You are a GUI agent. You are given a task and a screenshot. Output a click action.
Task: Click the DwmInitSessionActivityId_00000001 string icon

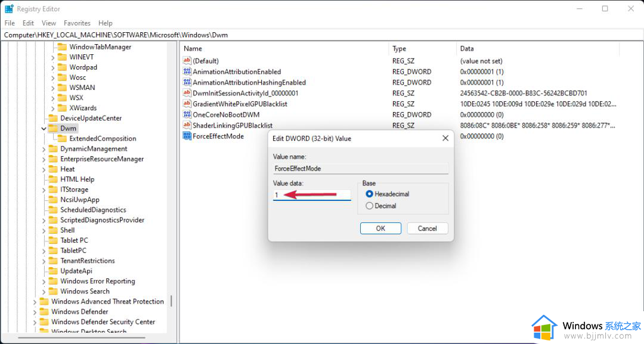click(187, 93)
